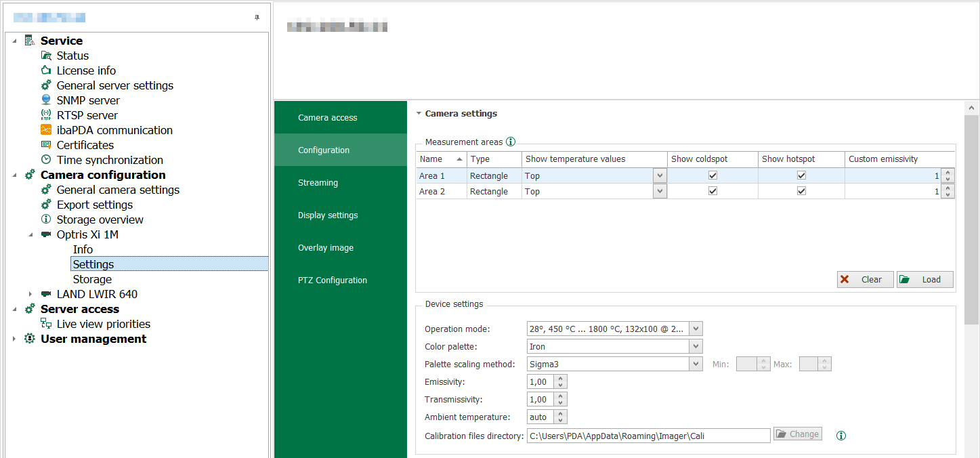
Task: Click the Service node icon
Action: click(x=30, y=41)
